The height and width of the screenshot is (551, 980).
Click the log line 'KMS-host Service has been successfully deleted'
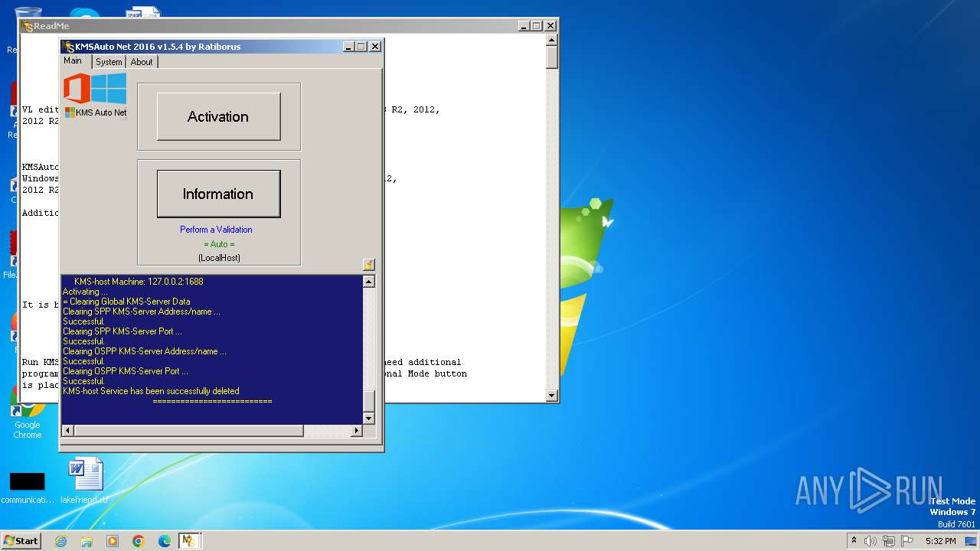(151, 391)
